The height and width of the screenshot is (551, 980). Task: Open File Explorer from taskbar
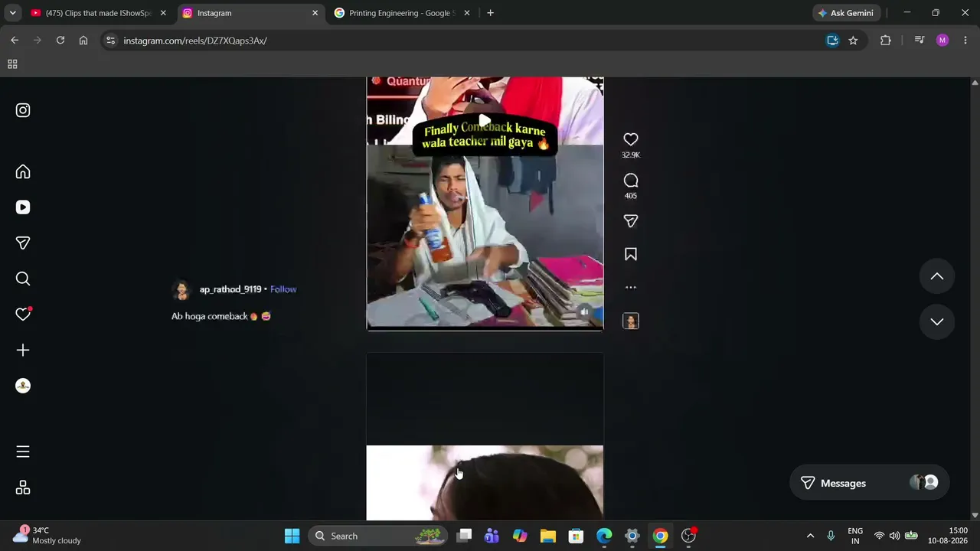[548, 536]
